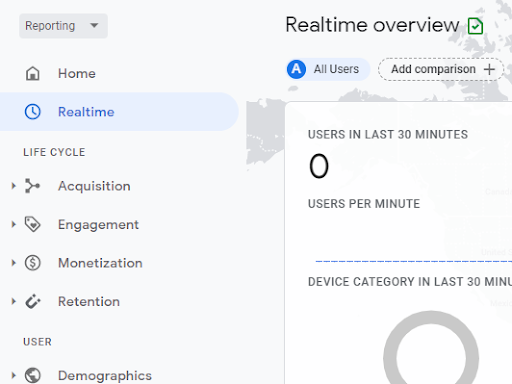Click the Home house icon
Screen dimensions: 512x384
[x=33, y=73]
